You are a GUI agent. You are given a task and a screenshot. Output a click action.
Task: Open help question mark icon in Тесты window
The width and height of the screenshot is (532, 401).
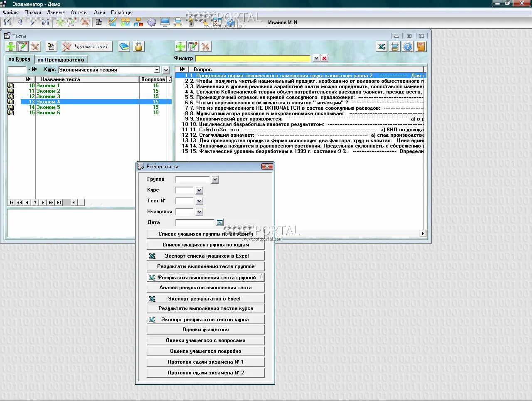pyautogui.click(x=408, y=47)
